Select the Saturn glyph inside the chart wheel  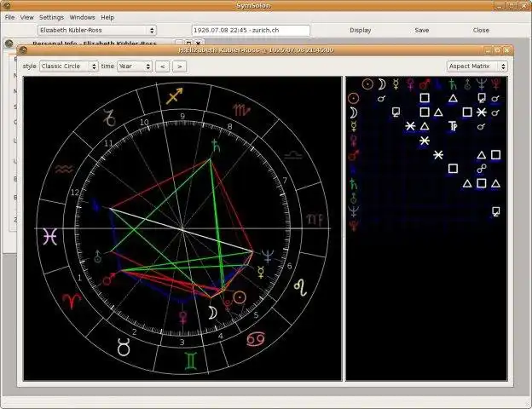point(216,145)
